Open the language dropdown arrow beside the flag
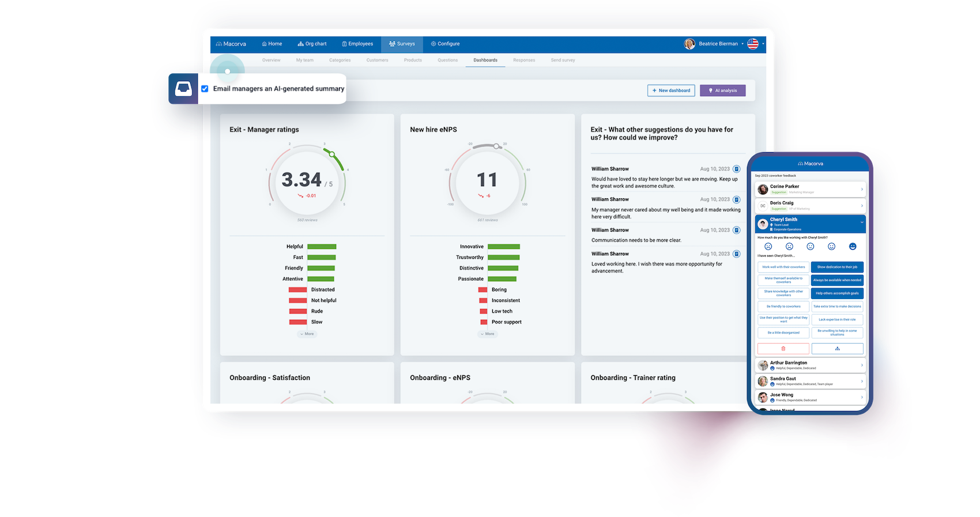980x517 pixels. [763, 44]
